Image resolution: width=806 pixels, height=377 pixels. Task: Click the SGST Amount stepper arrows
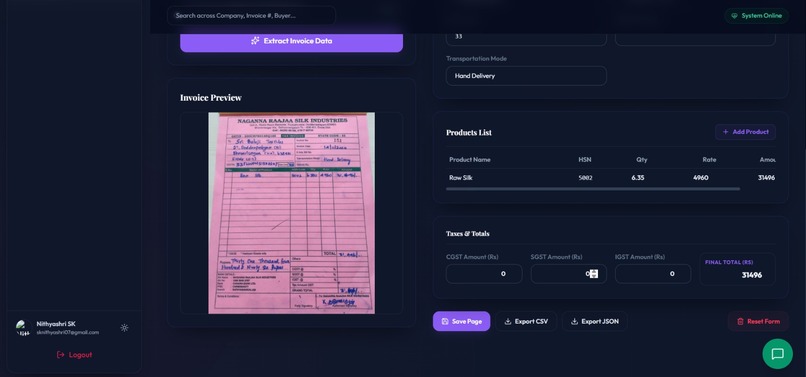click(594, 274)
